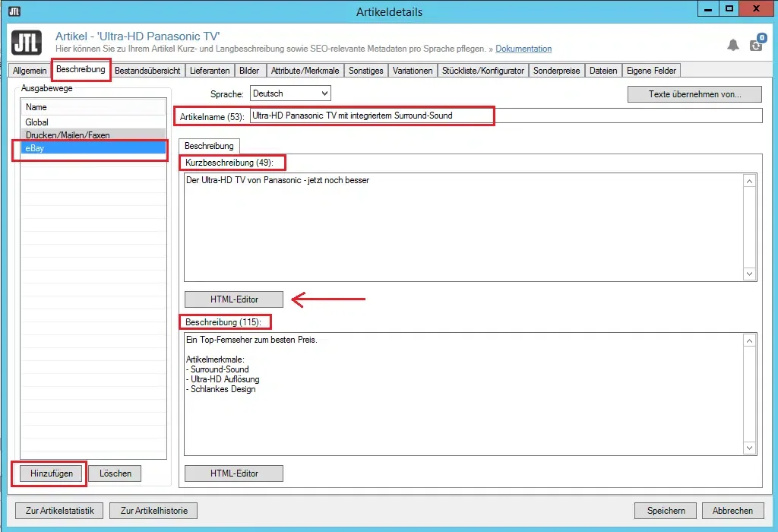Click inside the long Beschreibung text area

click(x=463, y=394)
